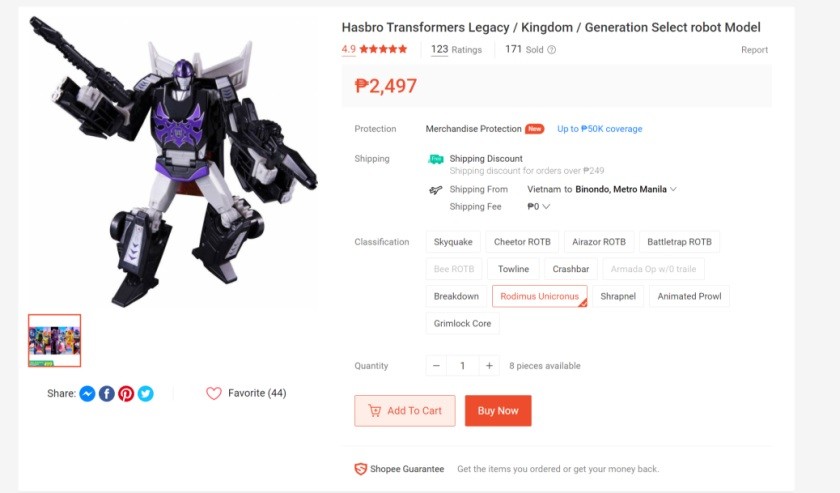Click the sold count help icon
The width and height of the screenshot is (840, 493).
pos(552,50)
